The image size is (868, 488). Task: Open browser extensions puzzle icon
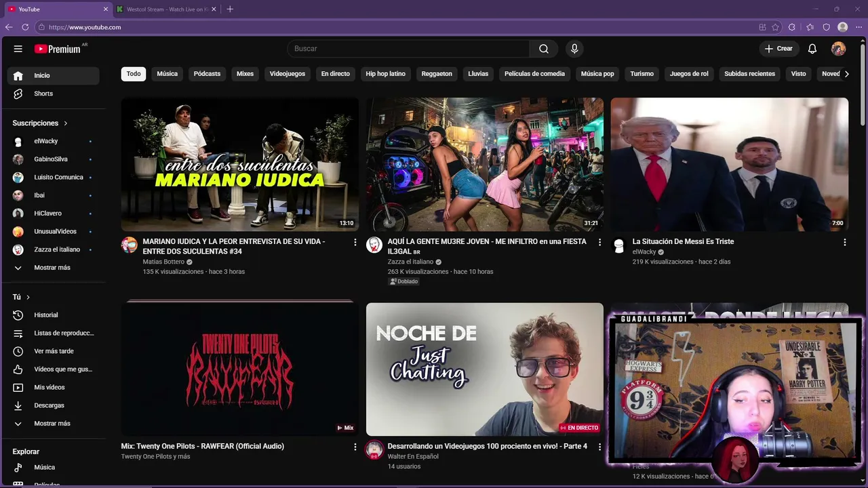[791, 27]
